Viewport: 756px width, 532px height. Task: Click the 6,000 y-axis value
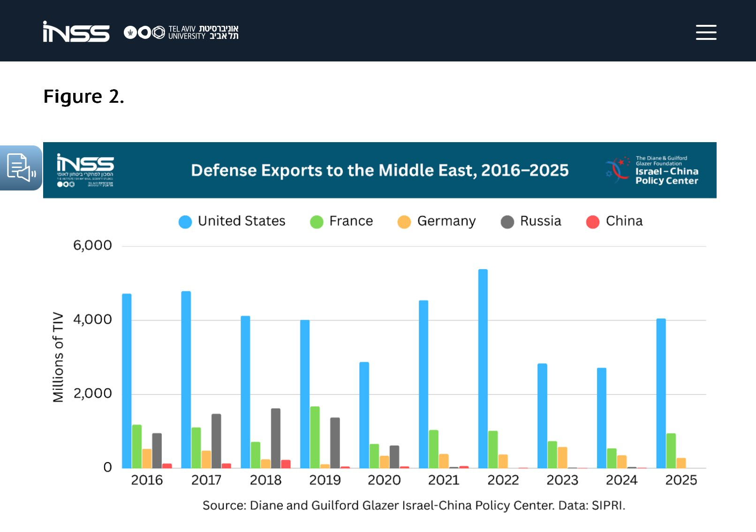click(92, 245)
